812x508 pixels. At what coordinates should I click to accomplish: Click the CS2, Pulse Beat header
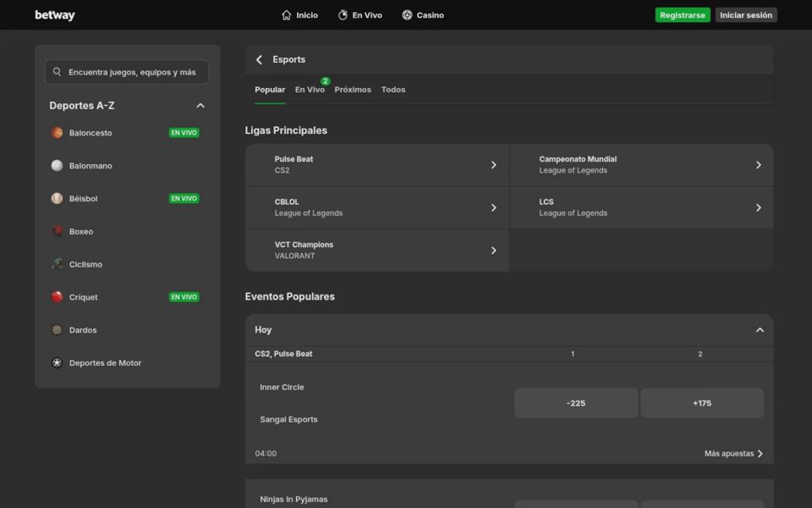[283, 354]
